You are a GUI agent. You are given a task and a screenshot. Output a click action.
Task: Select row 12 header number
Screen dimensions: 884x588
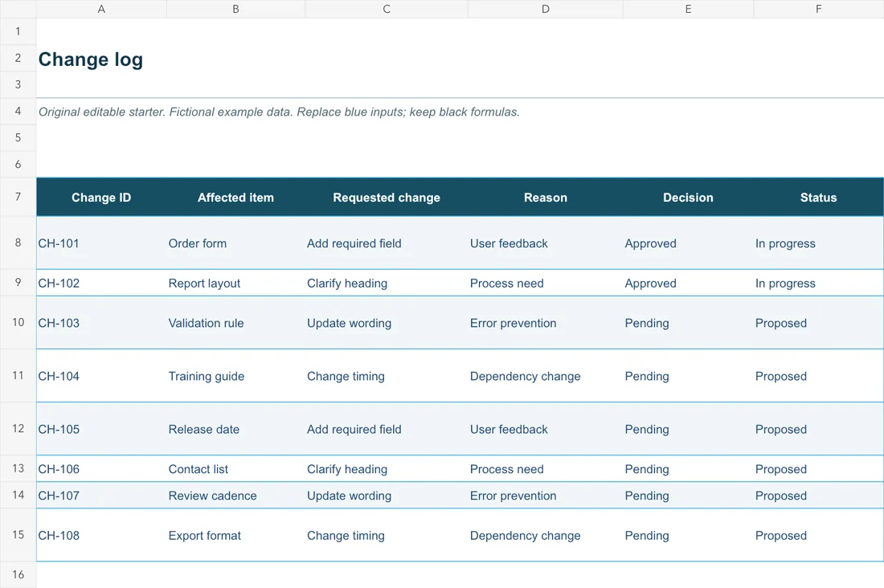point(18,428)
